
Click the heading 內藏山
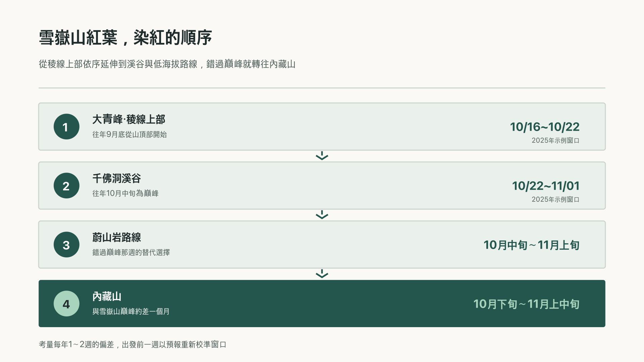coord(107,296)
